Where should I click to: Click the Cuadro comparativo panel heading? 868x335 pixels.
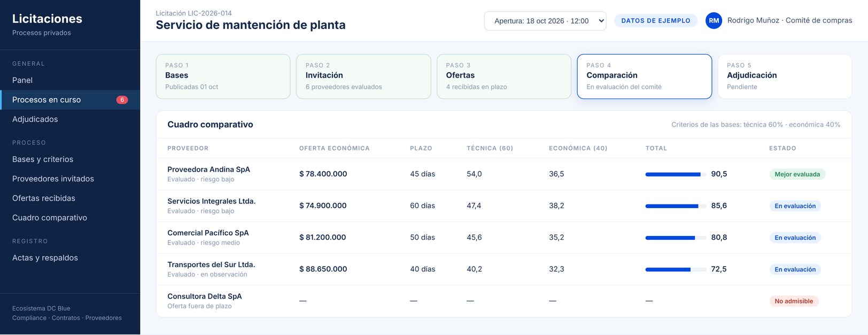(x=210, y=125)
